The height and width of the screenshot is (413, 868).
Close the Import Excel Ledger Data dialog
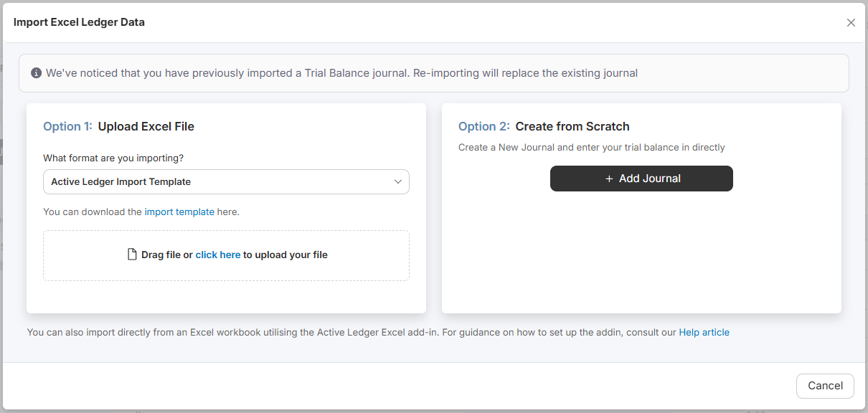pyautogui.click(x=851, y=22)
